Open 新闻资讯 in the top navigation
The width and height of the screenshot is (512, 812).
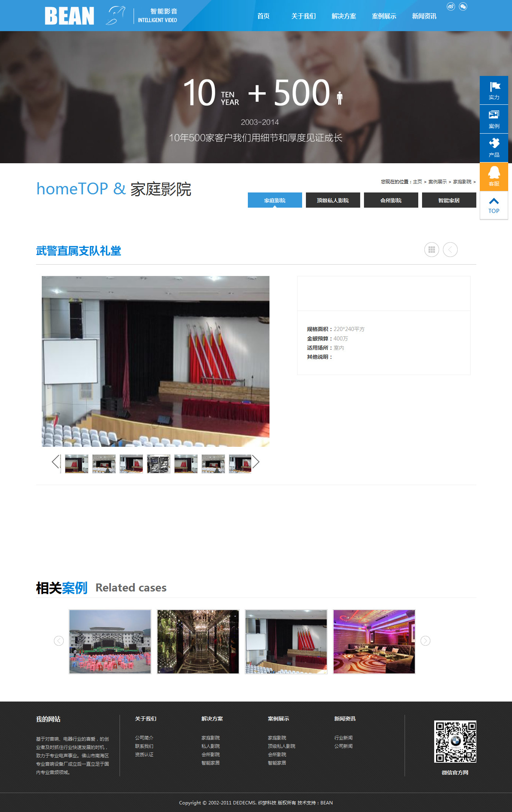424,16
